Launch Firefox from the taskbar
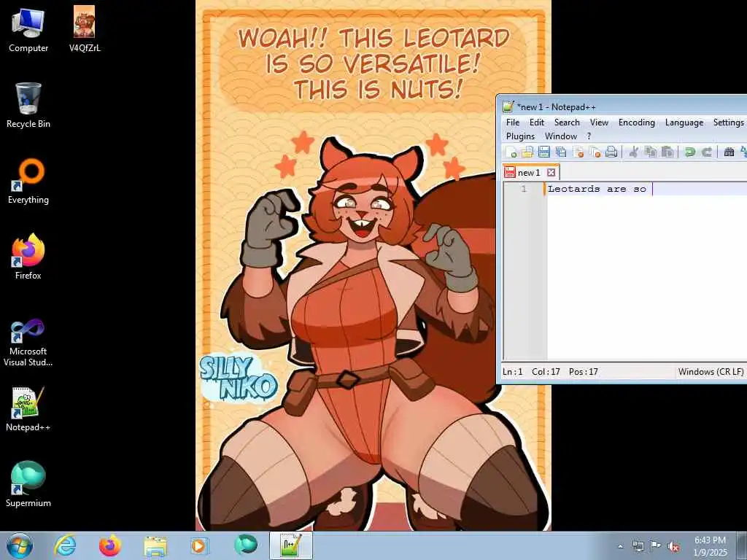This screenshot has height=560, width=747. [110, 545]
